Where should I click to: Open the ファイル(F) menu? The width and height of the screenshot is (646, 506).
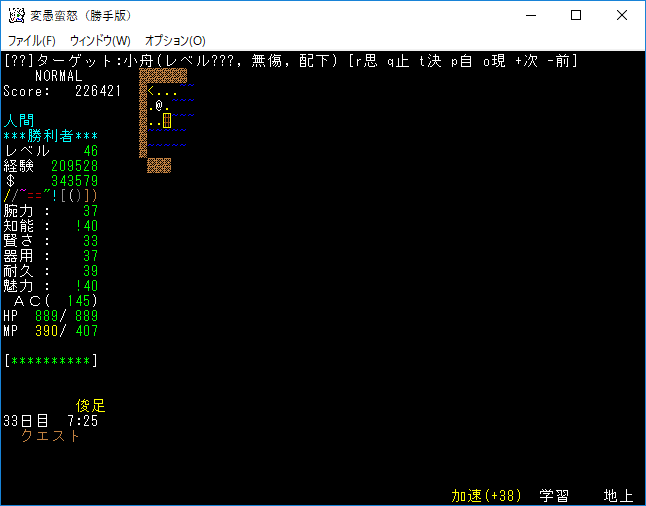click(32, 40)
